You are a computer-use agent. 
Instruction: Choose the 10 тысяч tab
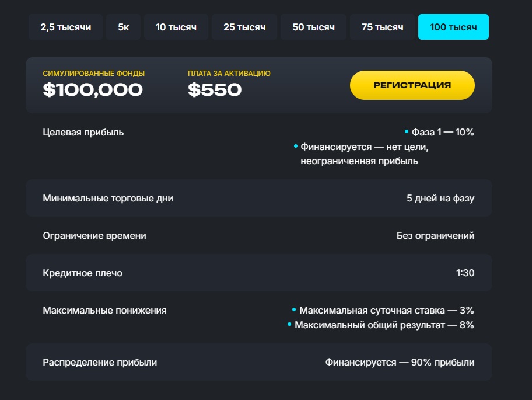click(176, 27)
